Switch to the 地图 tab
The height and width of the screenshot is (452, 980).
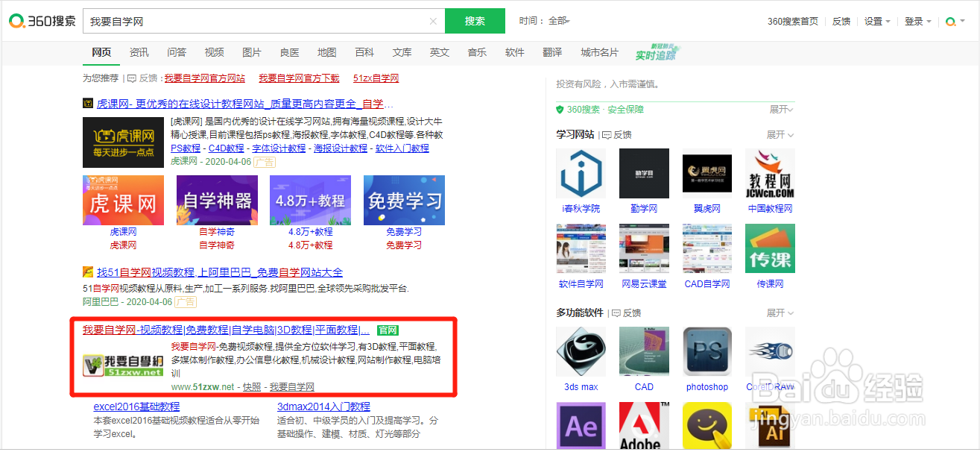tap(326, 52)
